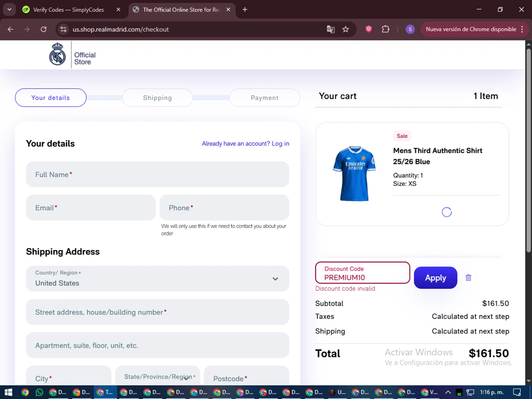Click the Apartment, suite, floor field
This screenshot has width=532, height=399.
click(x=157, y=345)
